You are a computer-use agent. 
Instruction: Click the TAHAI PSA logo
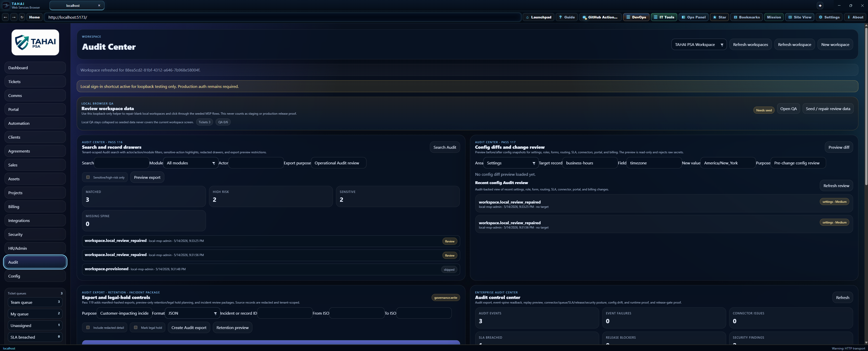click(35, 42)
